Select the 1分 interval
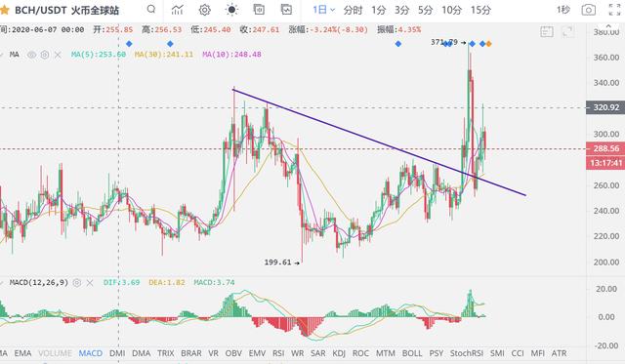Viewport: 625px width, 364px height. 379,10
